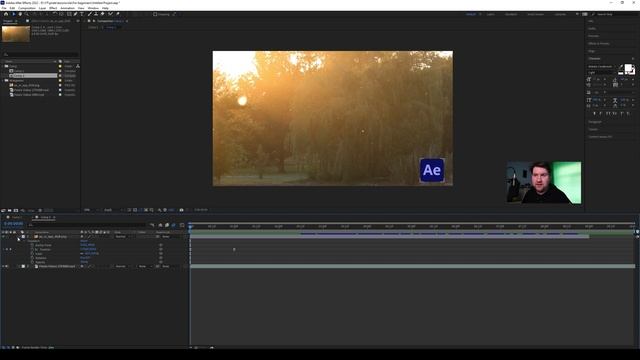This screenshot has height=360, width=640.
Task: Toggle Position property stopwatch
Action: point(32,249)
